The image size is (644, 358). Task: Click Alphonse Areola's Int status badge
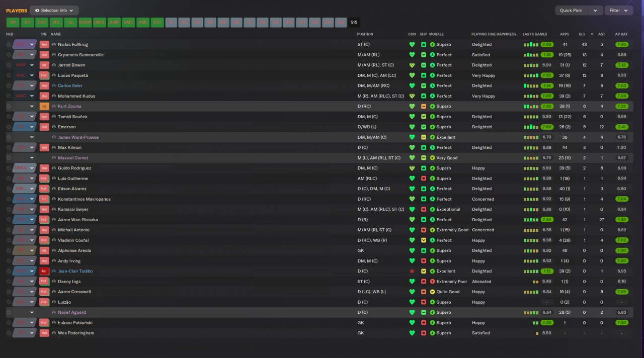44,250
